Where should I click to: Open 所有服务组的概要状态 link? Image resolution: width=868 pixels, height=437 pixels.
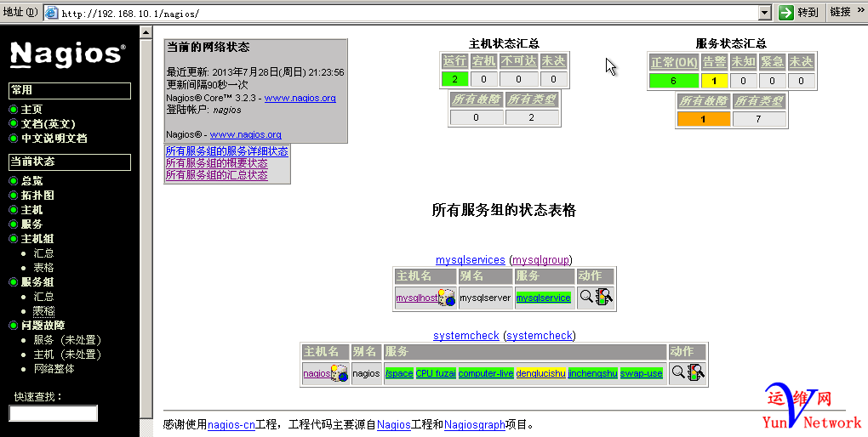(x=216, y=163)
